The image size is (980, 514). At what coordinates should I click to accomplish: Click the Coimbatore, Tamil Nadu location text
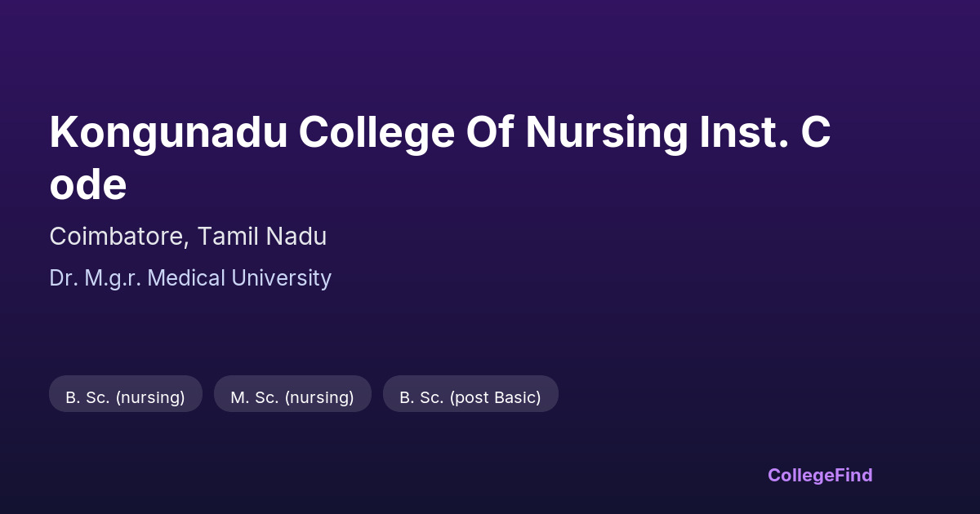188,237
